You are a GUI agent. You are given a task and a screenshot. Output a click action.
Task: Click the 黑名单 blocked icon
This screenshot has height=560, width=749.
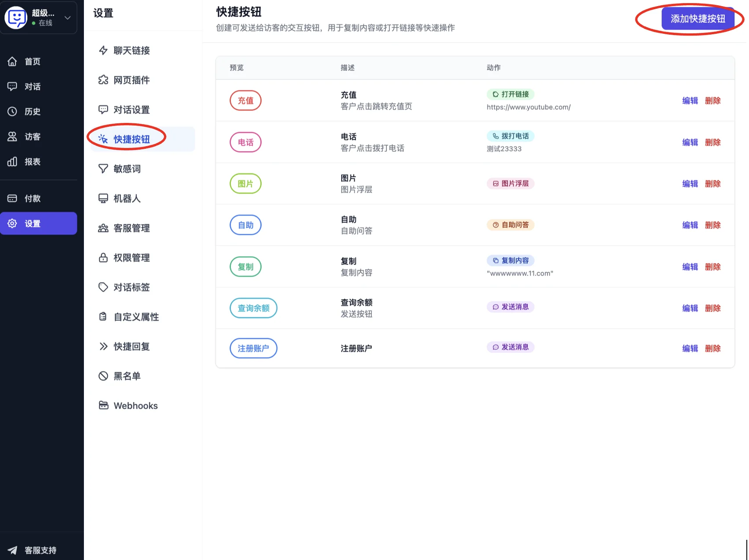pyautogui.click(x=103, y=376)
